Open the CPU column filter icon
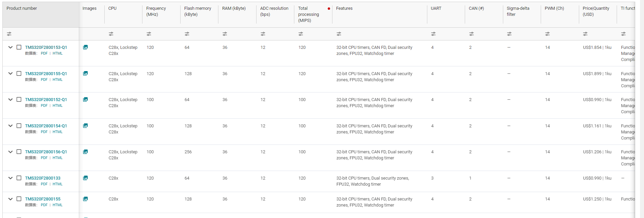Screen dimensions: 644x218 (x=111, y=34)
